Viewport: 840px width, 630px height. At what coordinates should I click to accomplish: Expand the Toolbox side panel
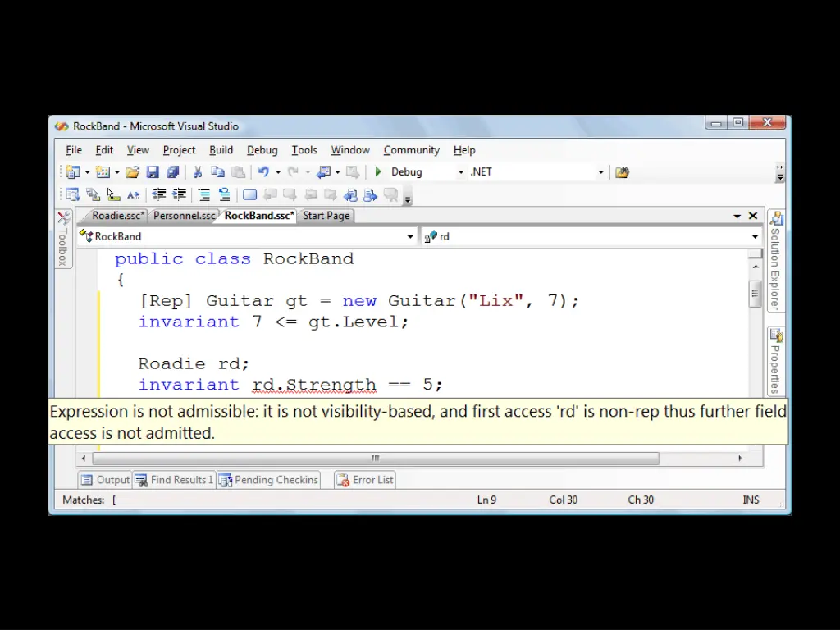click(x=63, y=240)
